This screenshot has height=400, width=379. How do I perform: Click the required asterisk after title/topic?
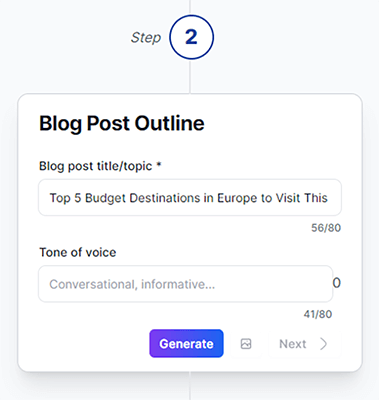click(x=159, y=164)
